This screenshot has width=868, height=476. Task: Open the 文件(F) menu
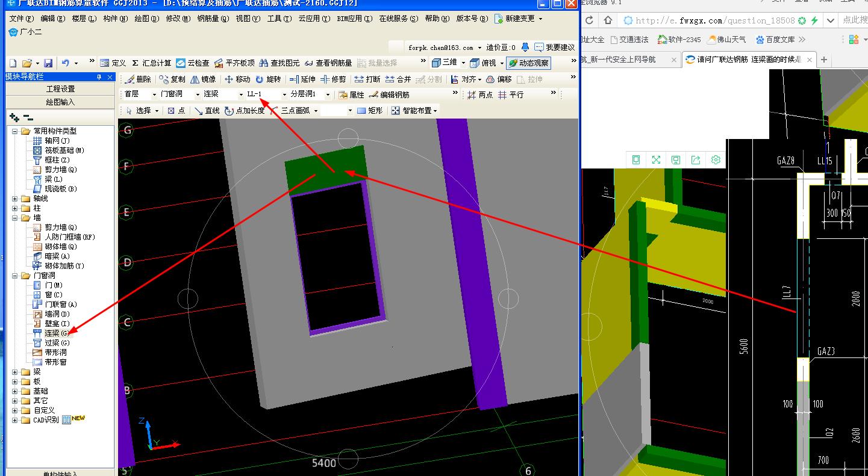click(21, 19)
